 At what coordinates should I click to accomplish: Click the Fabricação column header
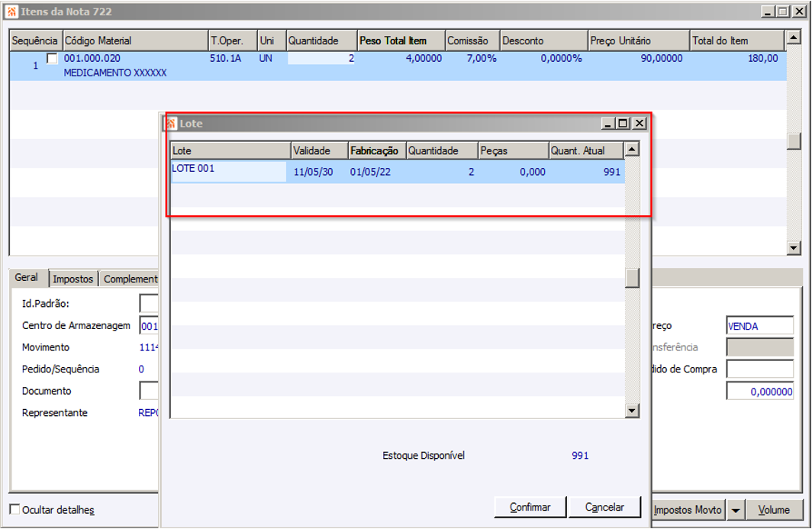(x=376, y=151)
